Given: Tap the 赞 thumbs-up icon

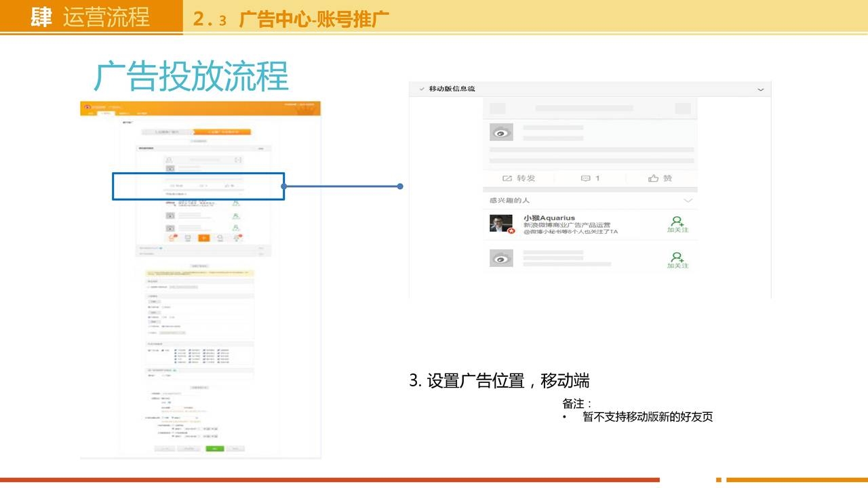Looking at the screenshot, I should [654, 178].
